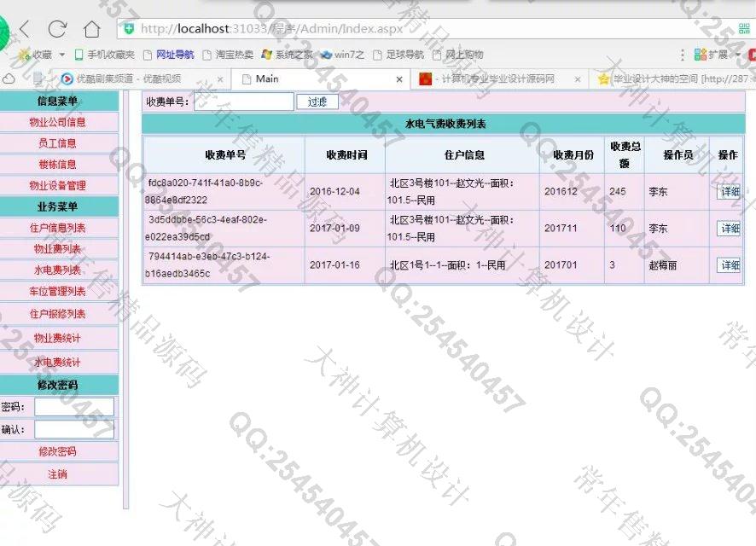Screen dimensions: 756x546
Task: Open the 网上购物 bookmark
Action: click(458, 55)
